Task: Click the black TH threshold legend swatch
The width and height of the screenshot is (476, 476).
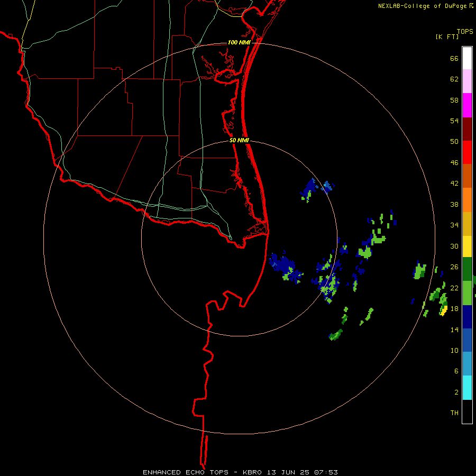Action: point(467,411)
